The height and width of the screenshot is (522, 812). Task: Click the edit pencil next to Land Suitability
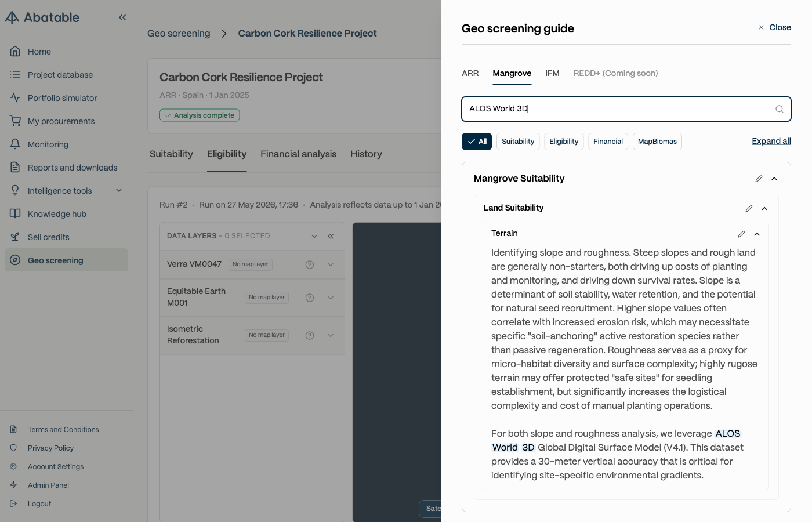749,208
